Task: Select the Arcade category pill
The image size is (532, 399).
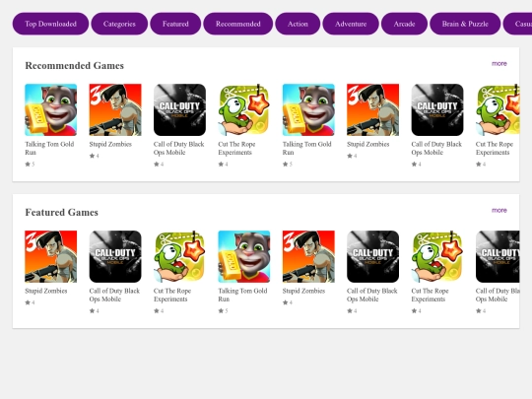Action: coord(404,24)
